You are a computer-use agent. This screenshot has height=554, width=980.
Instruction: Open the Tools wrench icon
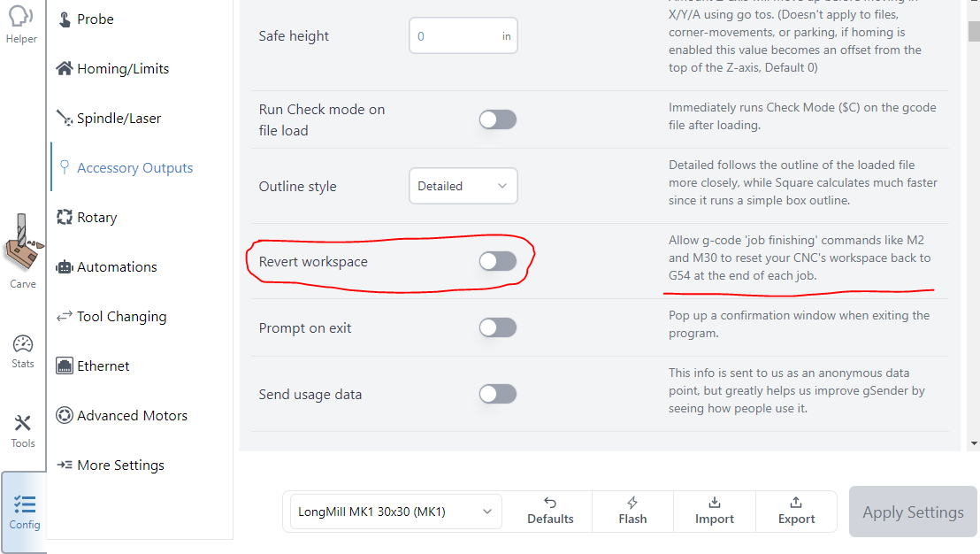pos(23,424)
